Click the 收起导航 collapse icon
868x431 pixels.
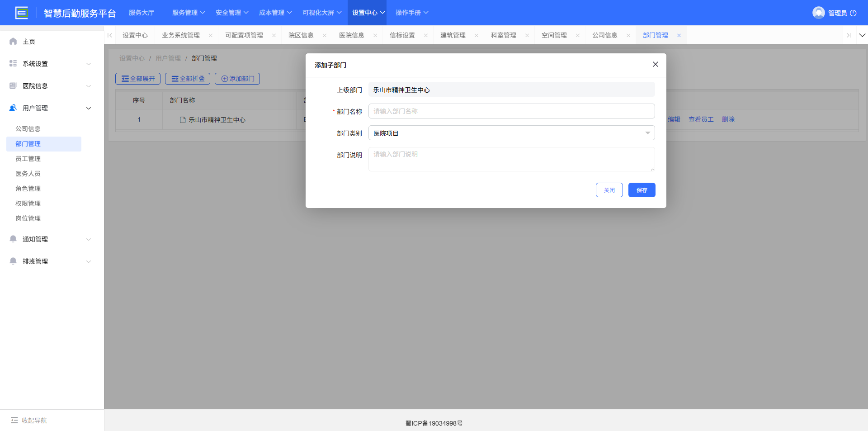tap(14, 420)
